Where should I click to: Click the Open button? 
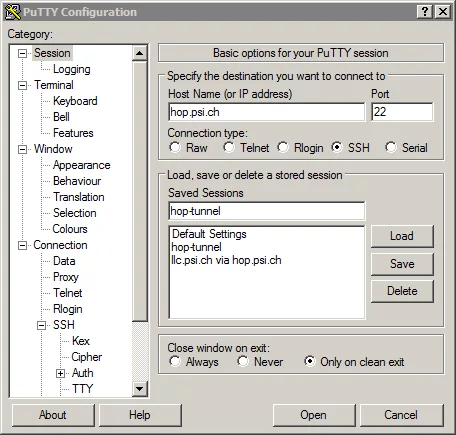point(314,415)
